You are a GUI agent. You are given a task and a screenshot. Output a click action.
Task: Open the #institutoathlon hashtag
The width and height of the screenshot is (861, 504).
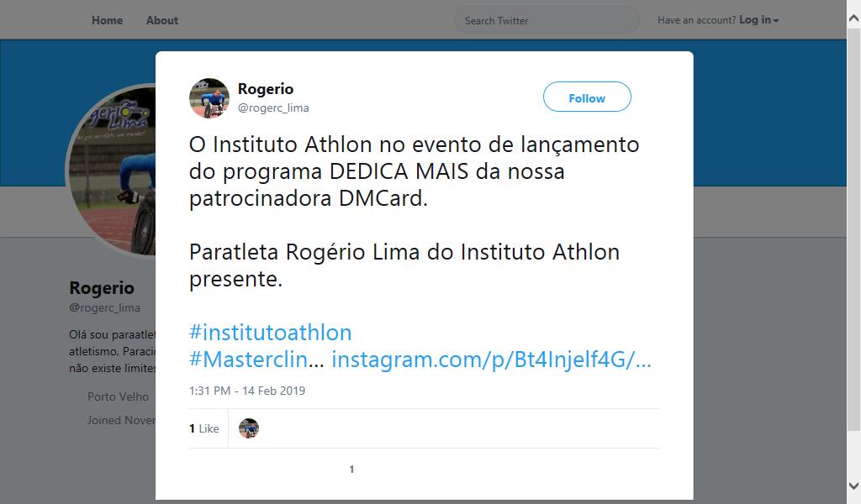(270, 333)
